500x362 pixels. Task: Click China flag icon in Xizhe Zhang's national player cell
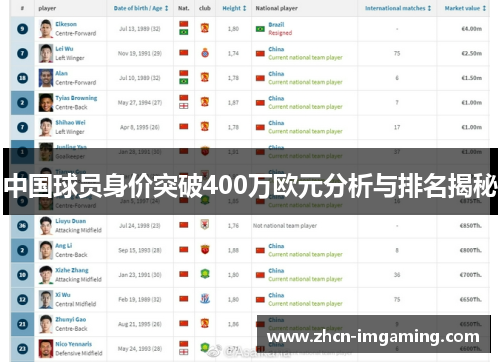pos(260,275)
